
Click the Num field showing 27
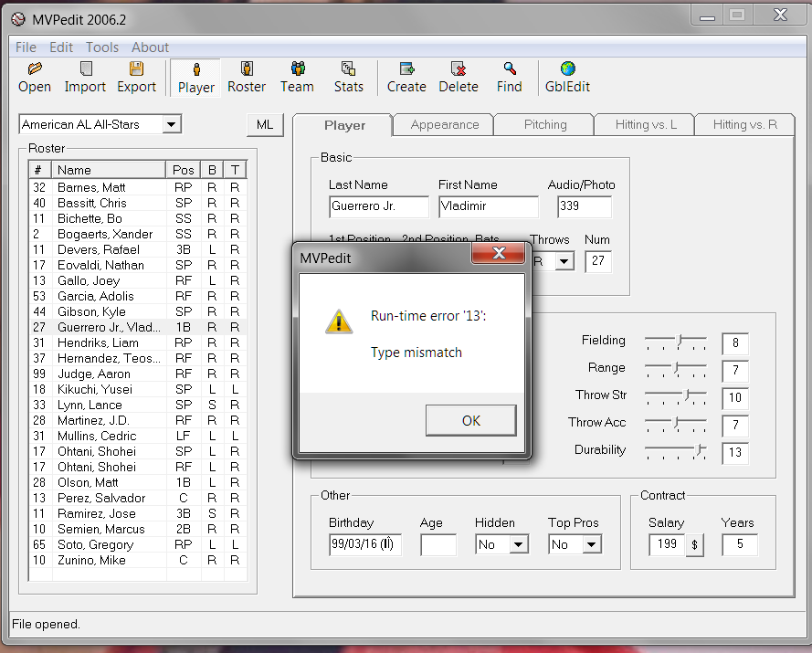[598, 261]
